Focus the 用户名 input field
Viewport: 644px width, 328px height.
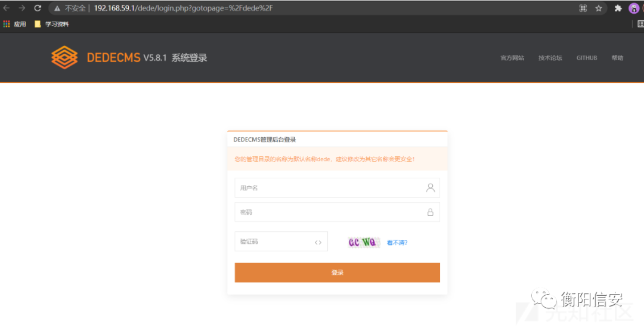(337, 188)
